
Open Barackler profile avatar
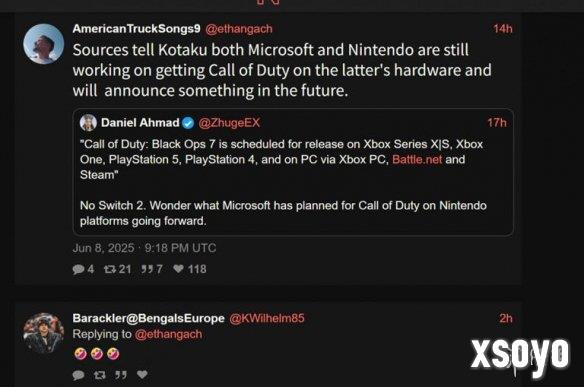click(44, 333)
